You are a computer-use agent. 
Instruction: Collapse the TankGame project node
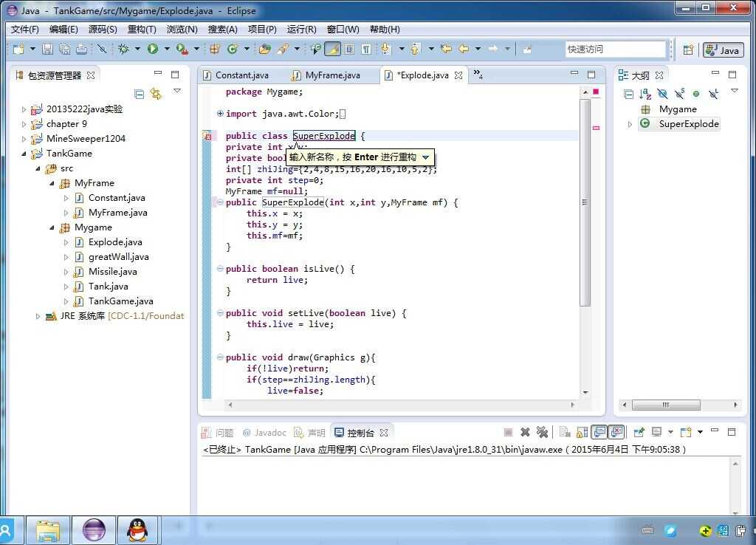24,154
